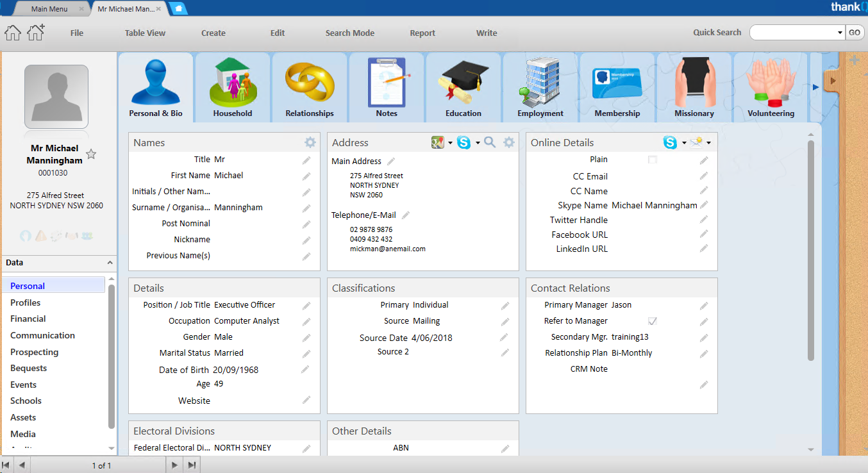868x473 pixels.
Task: Select Financial in the Data list
Action: pos(28,319)
